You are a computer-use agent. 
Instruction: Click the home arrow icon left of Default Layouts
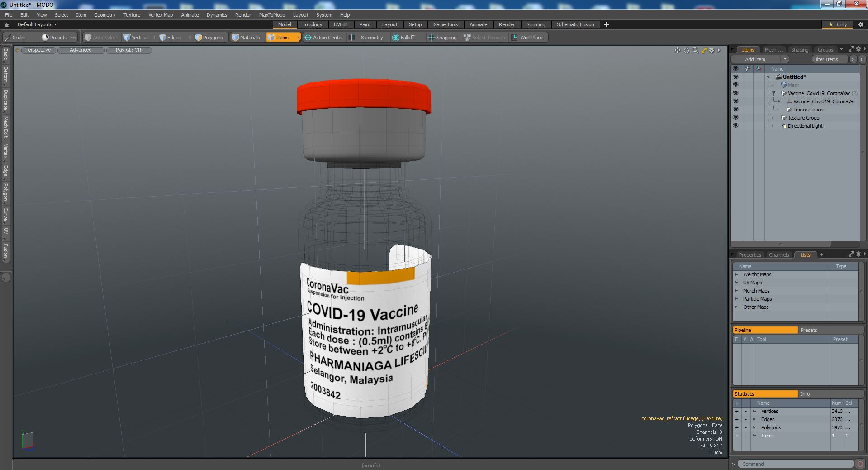tap(6, 24)
